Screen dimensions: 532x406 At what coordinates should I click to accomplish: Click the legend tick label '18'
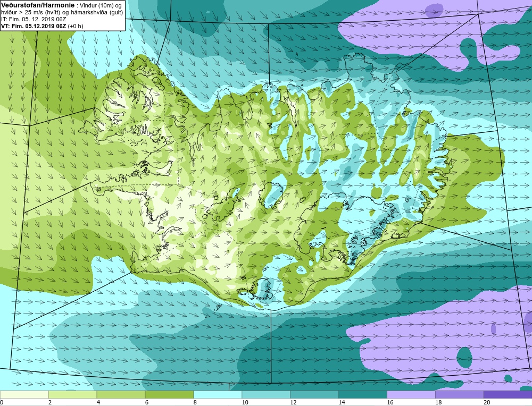pyautogui.click(x=438, y=402)
